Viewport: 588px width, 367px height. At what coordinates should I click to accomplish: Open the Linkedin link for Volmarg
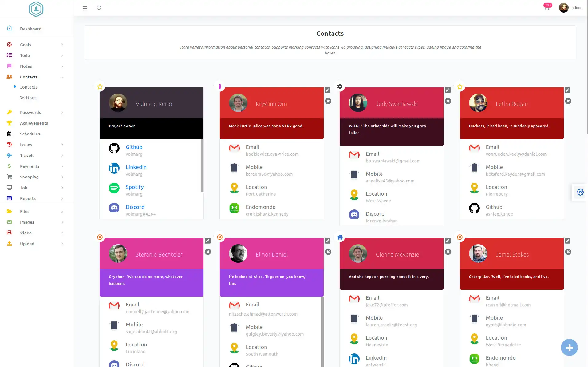pyautogui.click(x=136, y=167)
